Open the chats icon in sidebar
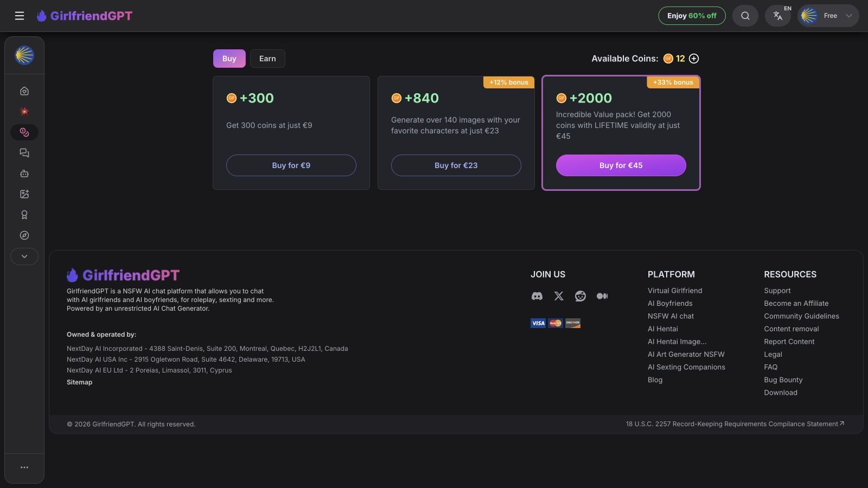This screenshot has height=488, width=868. (24, 153)
